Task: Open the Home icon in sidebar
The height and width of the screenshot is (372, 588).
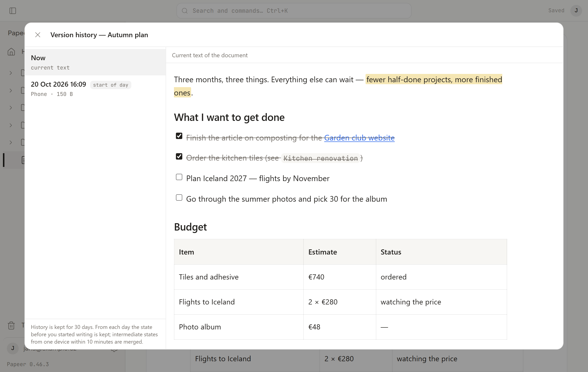Action: pyautogui.click(x=11, y=52)
